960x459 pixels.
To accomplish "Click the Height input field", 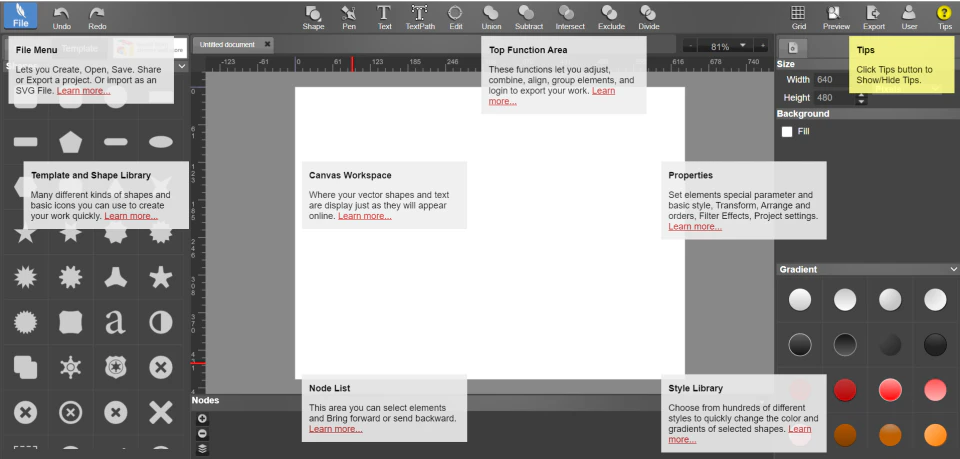I will click(x=834, y=97).
